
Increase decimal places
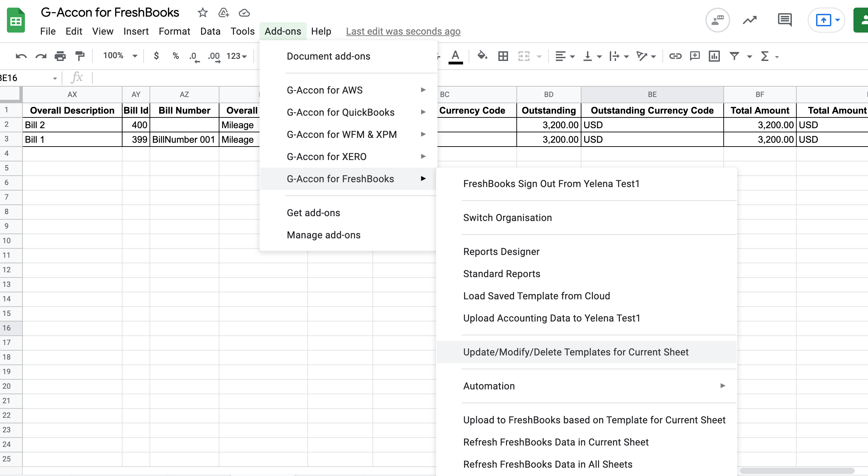[x=214, y=57]
